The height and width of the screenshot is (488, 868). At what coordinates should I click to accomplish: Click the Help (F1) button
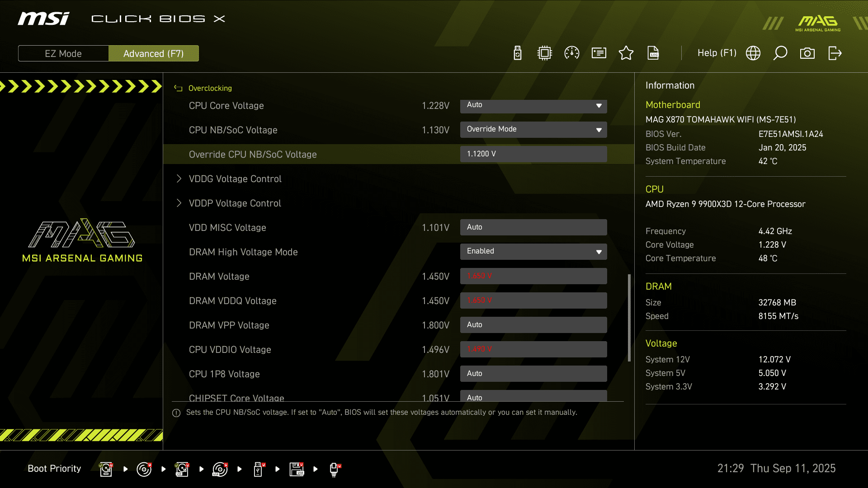click(x=717, y=53)
